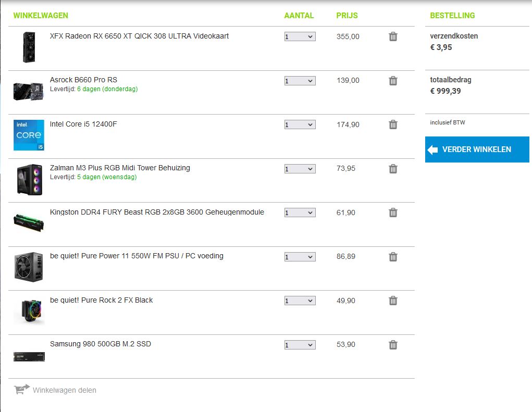Click the € 3,95 shipping cost

[x=441, y=47]
